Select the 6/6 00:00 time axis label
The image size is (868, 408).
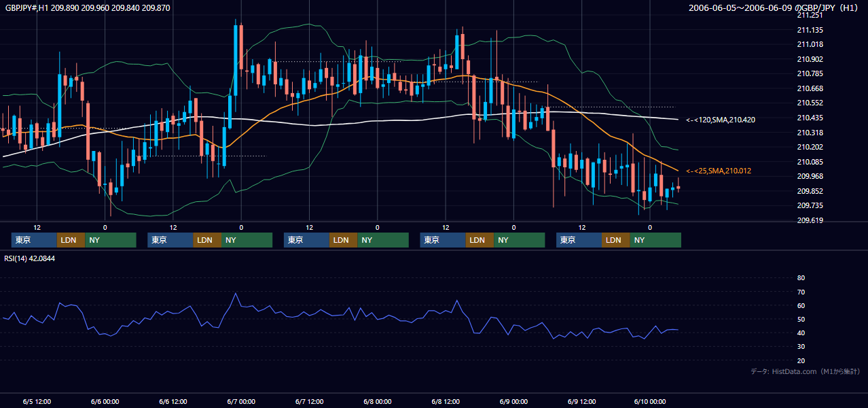point(105,401)
